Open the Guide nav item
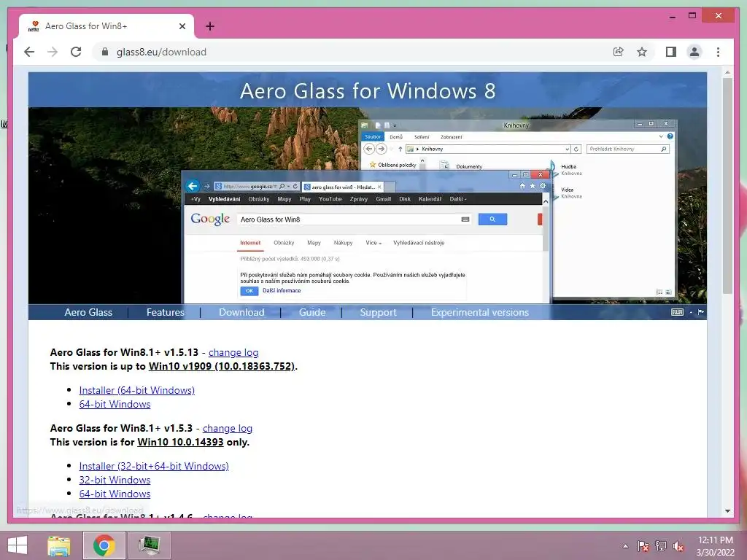This screenshot has height=560, width=747. pyautogui.click(x=312, y=312)
